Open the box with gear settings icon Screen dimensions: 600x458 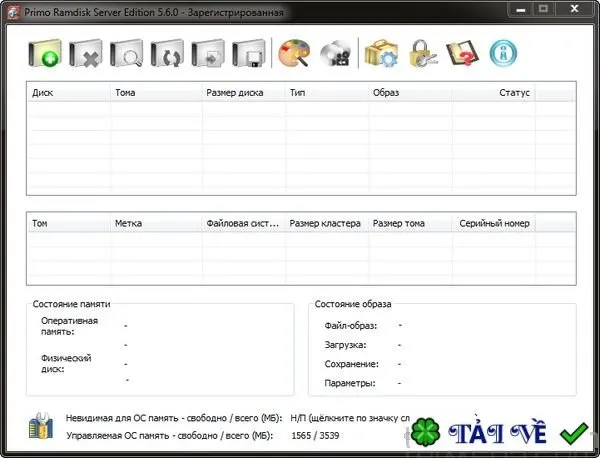coord(381,53)
